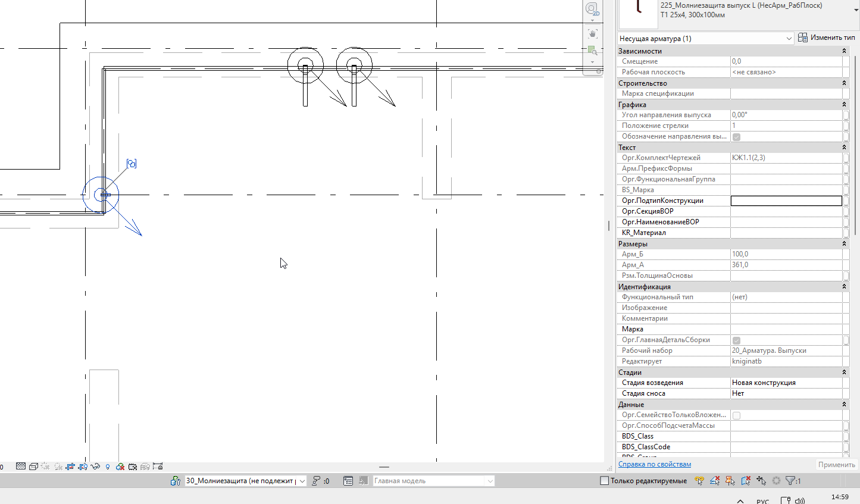Select the Pan hand tool in navigation bar
Screen dimensions: 860x504
click(x=592, y=34)
